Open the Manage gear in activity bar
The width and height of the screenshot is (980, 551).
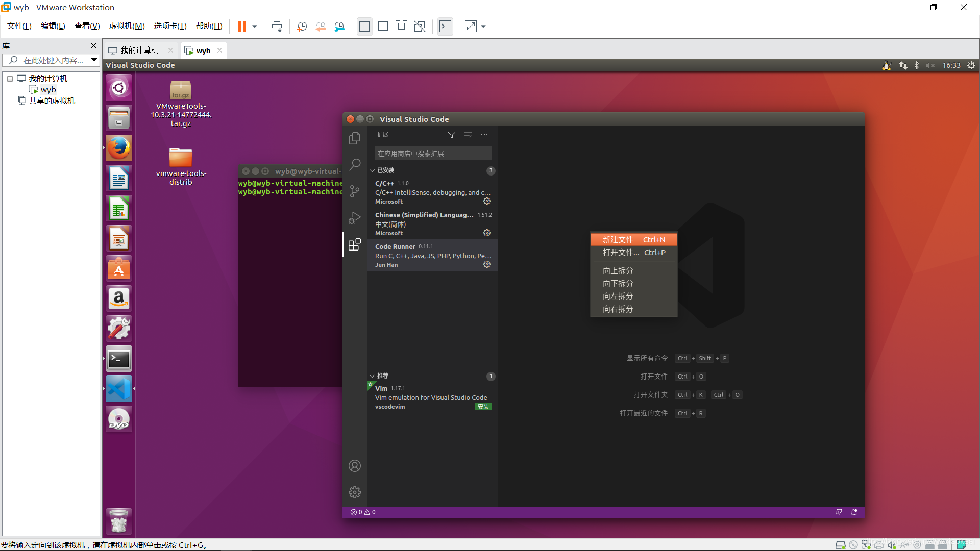coord(354,492)
